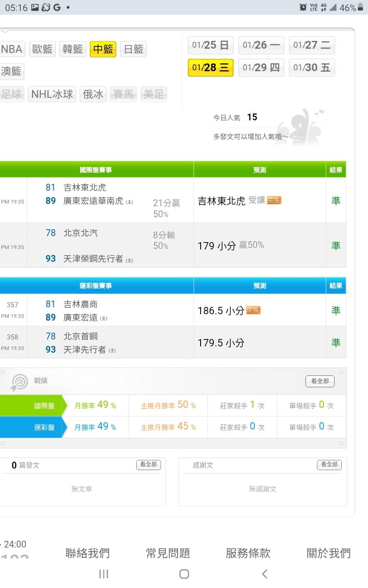Open the 韓籃 league tab

pos(73,49)
